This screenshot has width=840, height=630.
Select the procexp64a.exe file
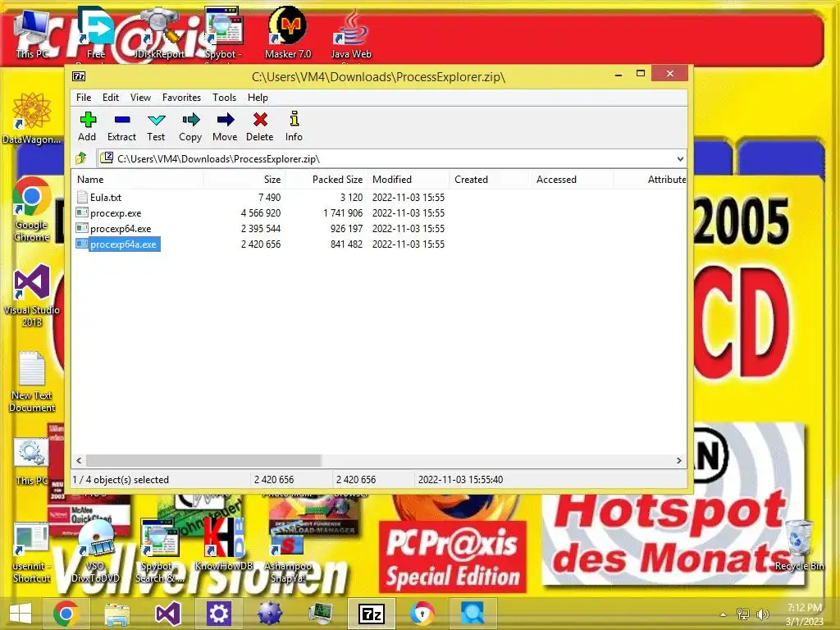pos(123,244)
